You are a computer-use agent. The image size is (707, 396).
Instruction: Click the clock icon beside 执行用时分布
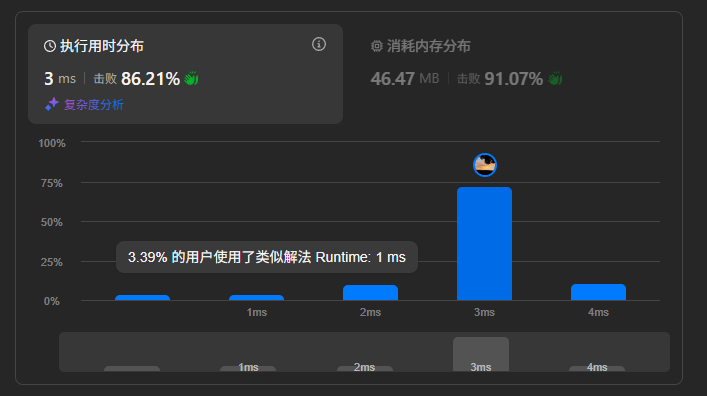click(50, 46)
